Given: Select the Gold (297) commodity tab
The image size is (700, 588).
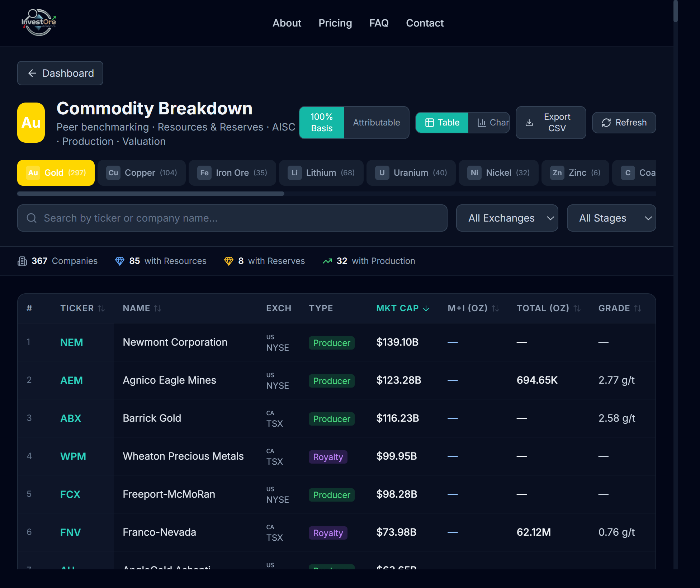Looking at the screenshot, I should click(56, 173).
